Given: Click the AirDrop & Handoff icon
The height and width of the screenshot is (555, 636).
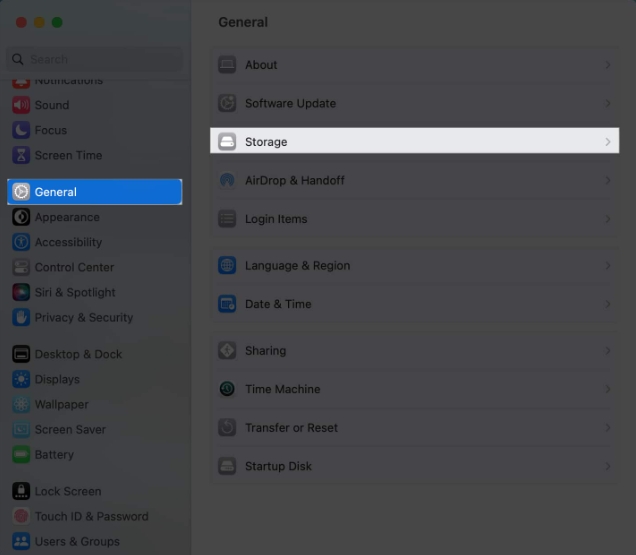Looking at the screenshot, I should coord(227,181).
